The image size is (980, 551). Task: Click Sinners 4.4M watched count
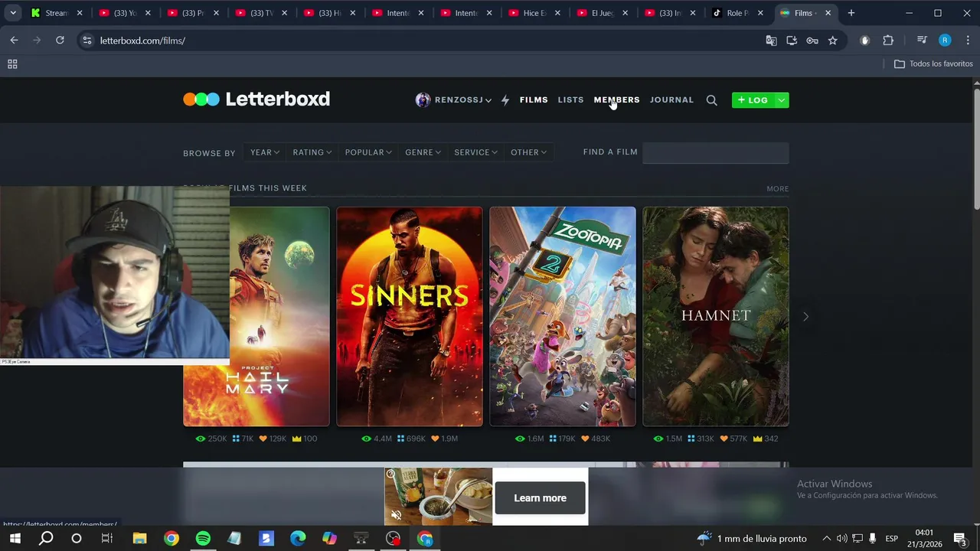point(376,439)
